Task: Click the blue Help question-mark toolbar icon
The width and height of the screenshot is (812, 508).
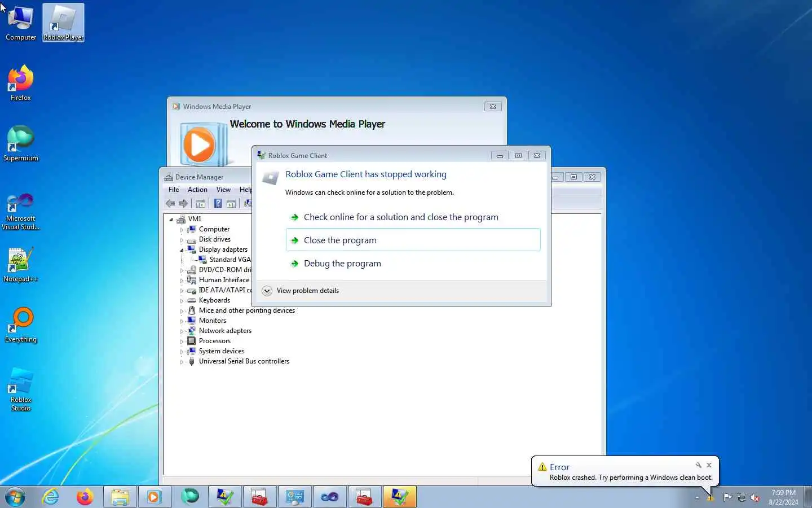Action: [218, 203]
